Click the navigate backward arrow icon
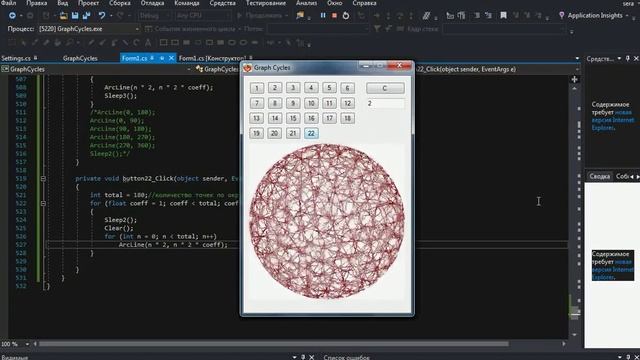 12,16
